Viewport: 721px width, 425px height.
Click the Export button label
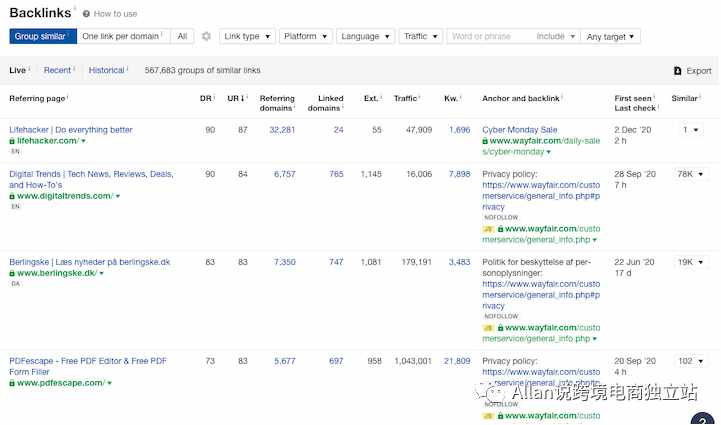[698, 71]
